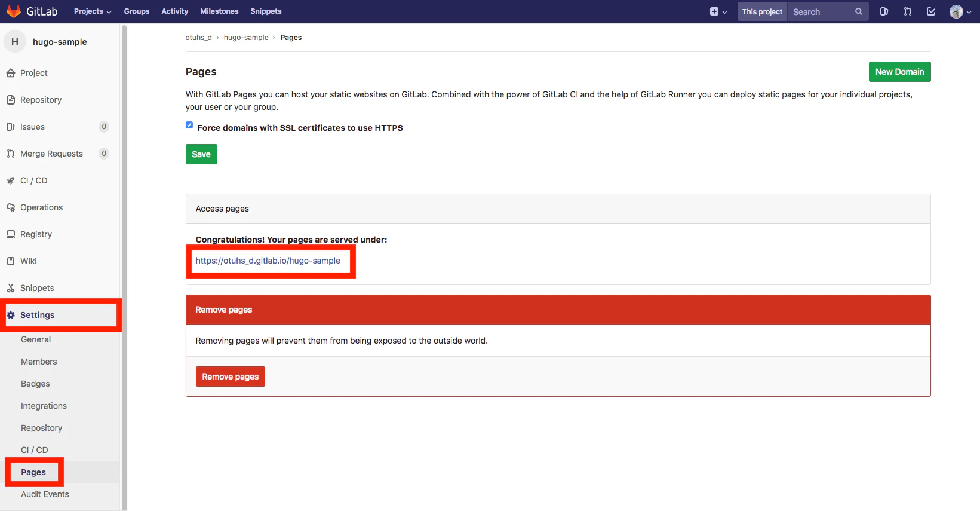This screenshot has width=980, height=511.
Task: Open the new item plus icon
Action: (x=714, y=11)
